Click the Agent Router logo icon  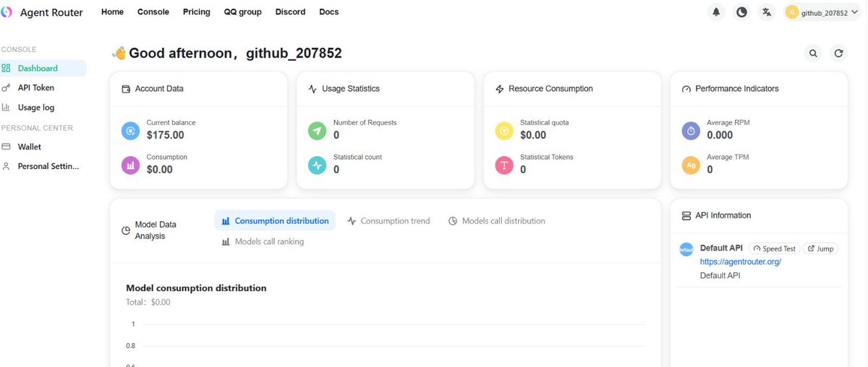click(x=7, y=12)
